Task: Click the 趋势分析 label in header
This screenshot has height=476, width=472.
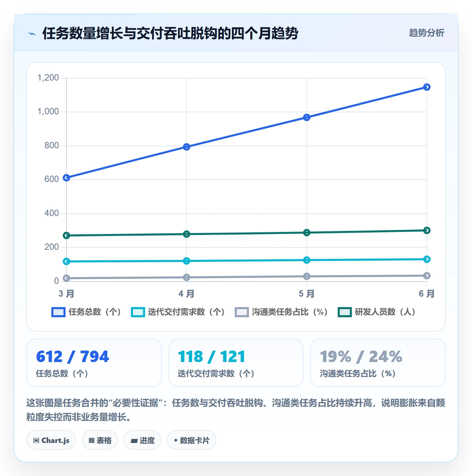Action: 426,33
